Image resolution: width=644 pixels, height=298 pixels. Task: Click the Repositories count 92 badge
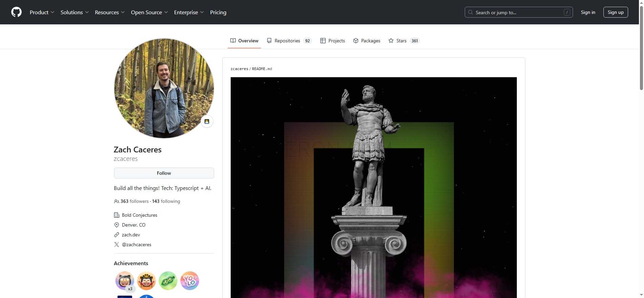pos(307,41)
